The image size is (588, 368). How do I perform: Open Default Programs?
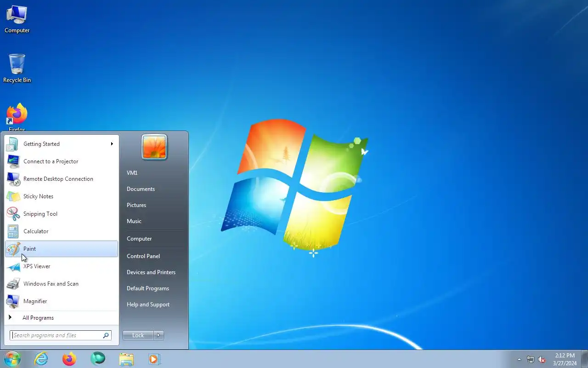point(148,288)
